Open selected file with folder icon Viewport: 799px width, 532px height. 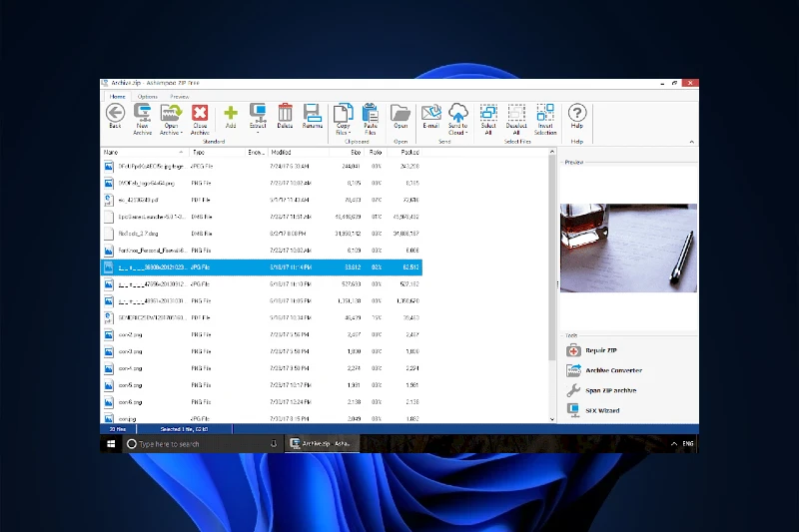400,117
